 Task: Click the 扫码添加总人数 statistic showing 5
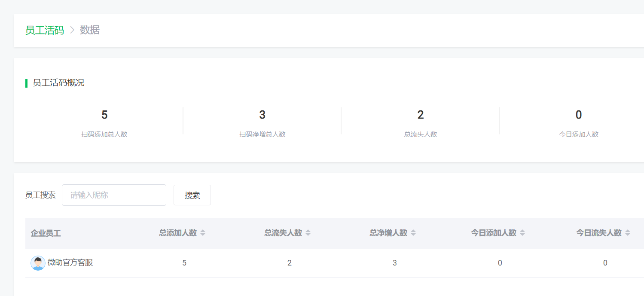[x=104, y=115]
